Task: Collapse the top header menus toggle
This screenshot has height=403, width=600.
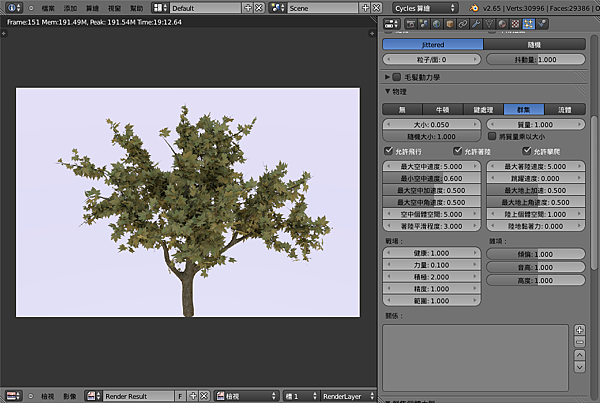Action: 31,8
